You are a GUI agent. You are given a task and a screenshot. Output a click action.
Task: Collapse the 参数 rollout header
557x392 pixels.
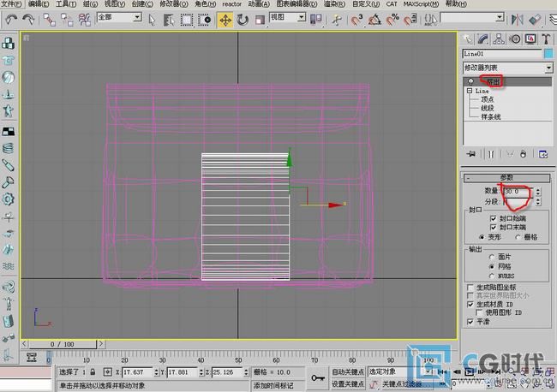click(506, 177)
